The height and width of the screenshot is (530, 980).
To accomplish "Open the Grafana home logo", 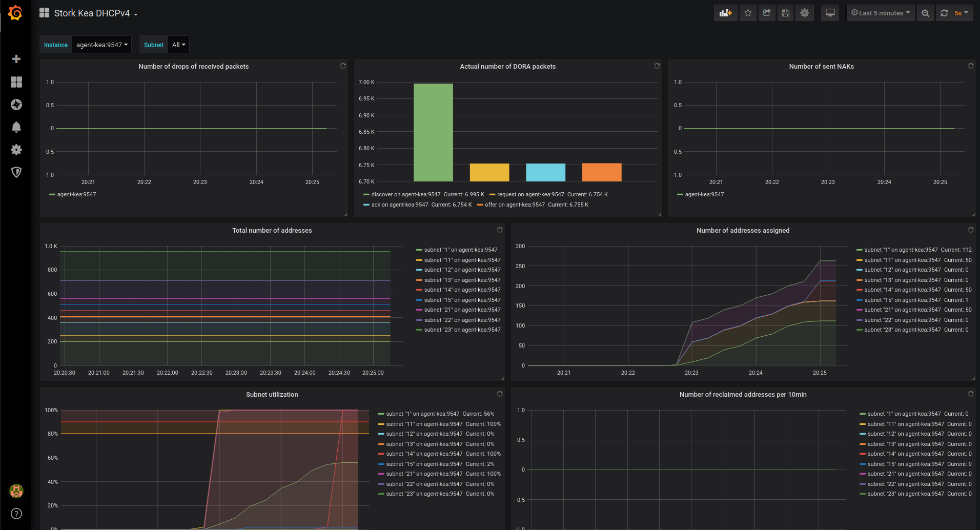I will point(15,13).
